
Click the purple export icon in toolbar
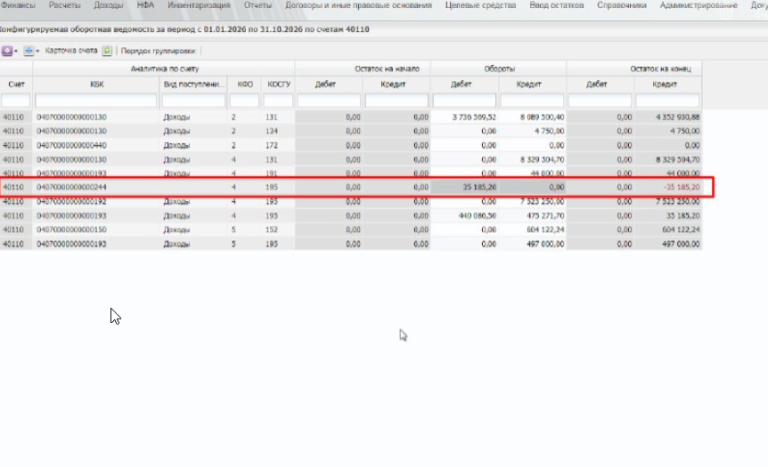[x=7, y=51]
